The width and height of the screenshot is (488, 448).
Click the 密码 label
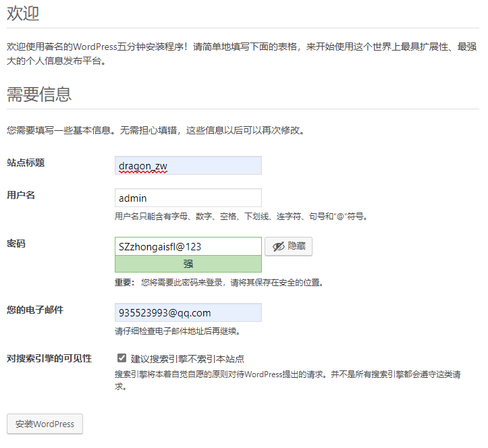16,244
